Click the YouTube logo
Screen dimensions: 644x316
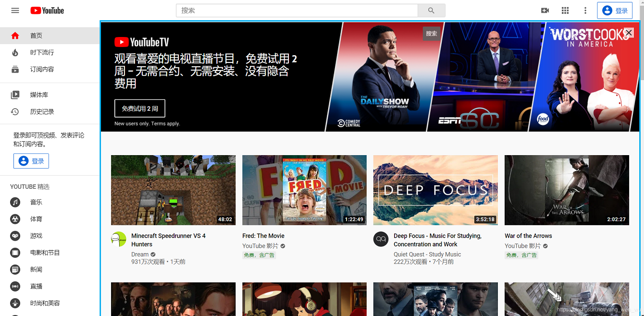[x=47, y=11]
